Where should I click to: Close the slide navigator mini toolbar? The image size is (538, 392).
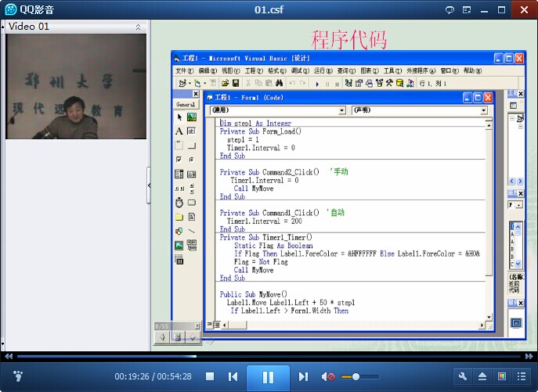(x=197, y=325)
